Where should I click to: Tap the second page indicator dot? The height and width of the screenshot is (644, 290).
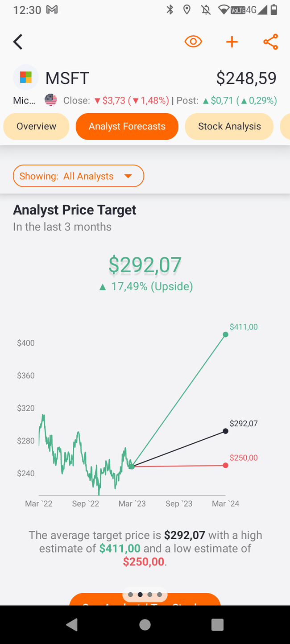click(x=140, y=594)
